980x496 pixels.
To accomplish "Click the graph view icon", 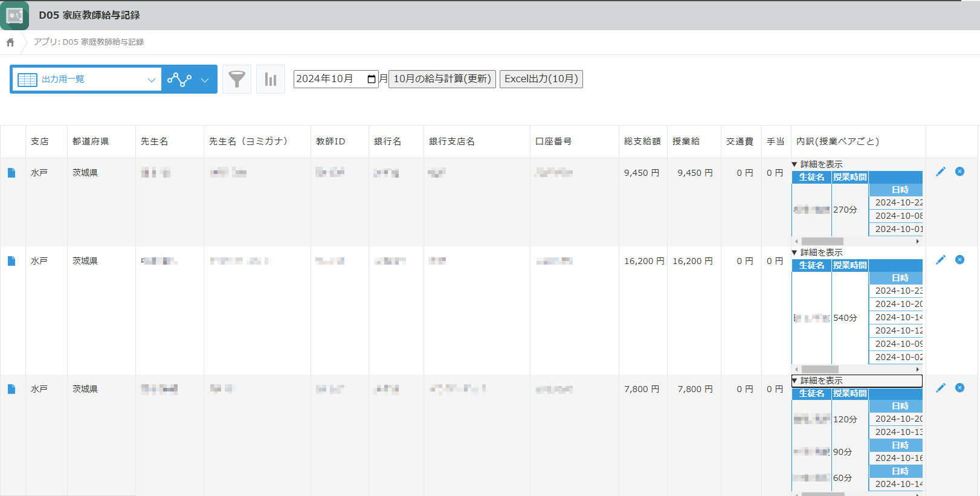I will click(179, 79).
